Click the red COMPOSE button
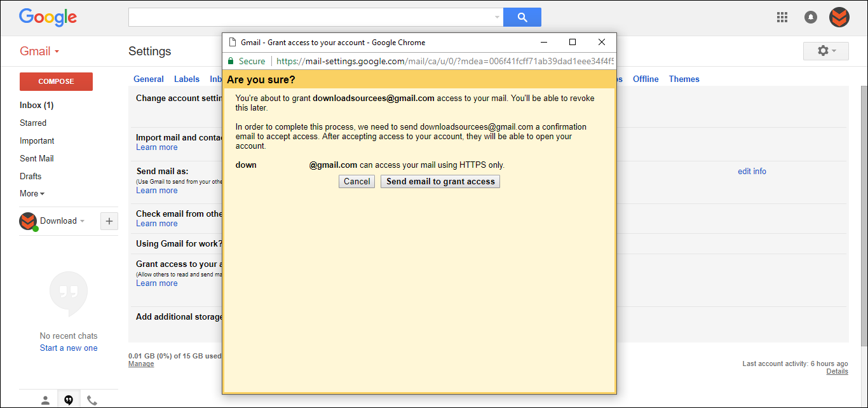Image resolution: width=868 pixels, height=408 pixels. coord(56,81)
